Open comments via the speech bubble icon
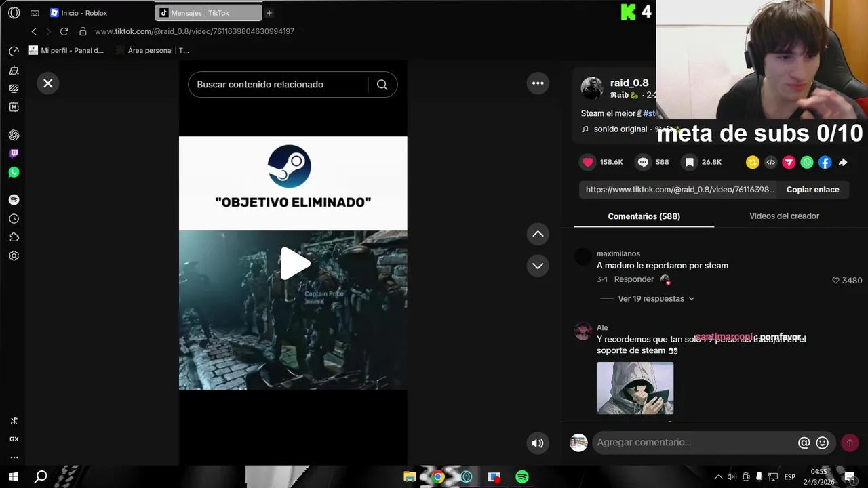868x488 pixels. click(643, 162)
